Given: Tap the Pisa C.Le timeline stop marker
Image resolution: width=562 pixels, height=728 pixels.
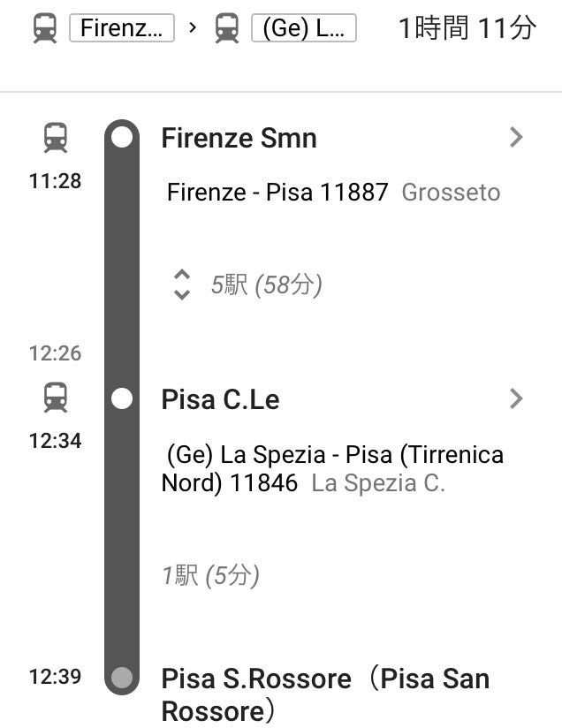Looking at the screenshot, I should (122, 398).
